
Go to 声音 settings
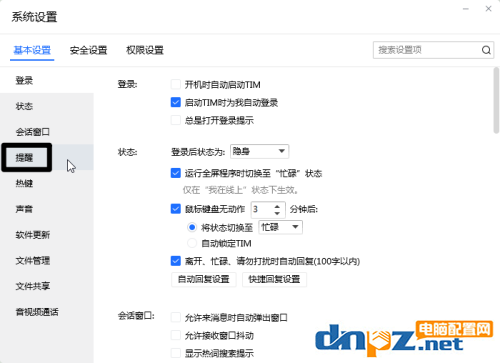pos(47,209)
